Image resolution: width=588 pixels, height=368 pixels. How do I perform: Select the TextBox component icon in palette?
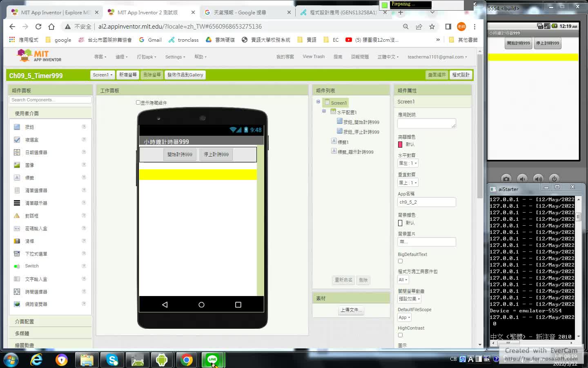pos(17,279)
